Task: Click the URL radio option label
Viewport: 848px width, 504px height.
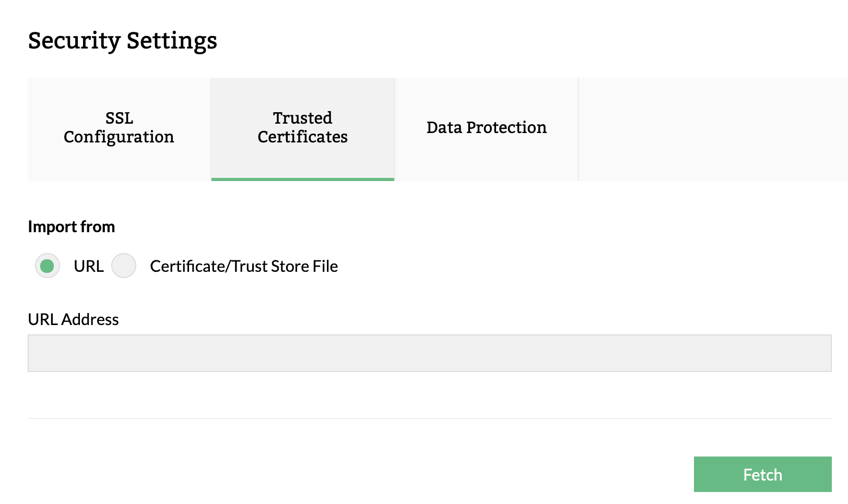Action: (x=89, y=266)
